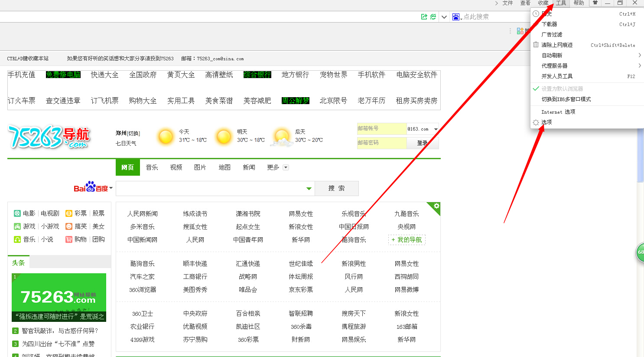Screen dimensions: 644x357
Task: Open the green search suggestions dropdown arrow
Action: click(x=309, y=189)
